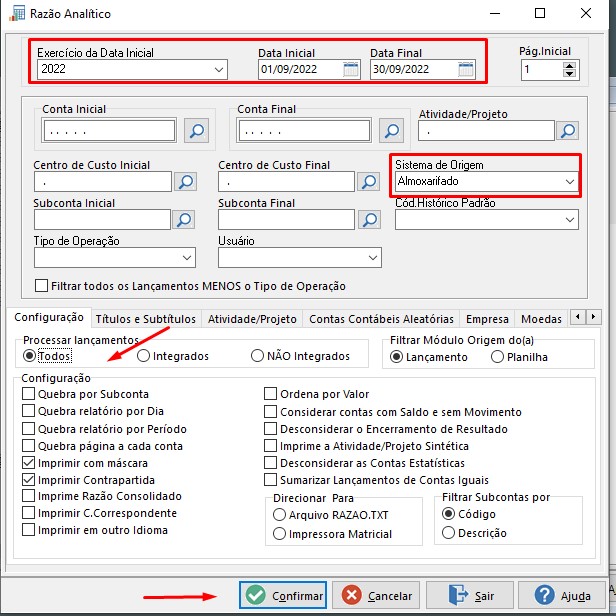Search for Conta Inicial with magnifier

196,131
